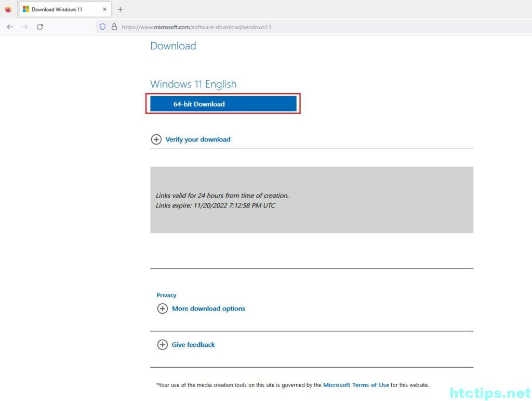The height and width of the screenshot is (401, 532).
Task: Show site security info via padlock
Action: pyautogui.click(x=114, y=27)
